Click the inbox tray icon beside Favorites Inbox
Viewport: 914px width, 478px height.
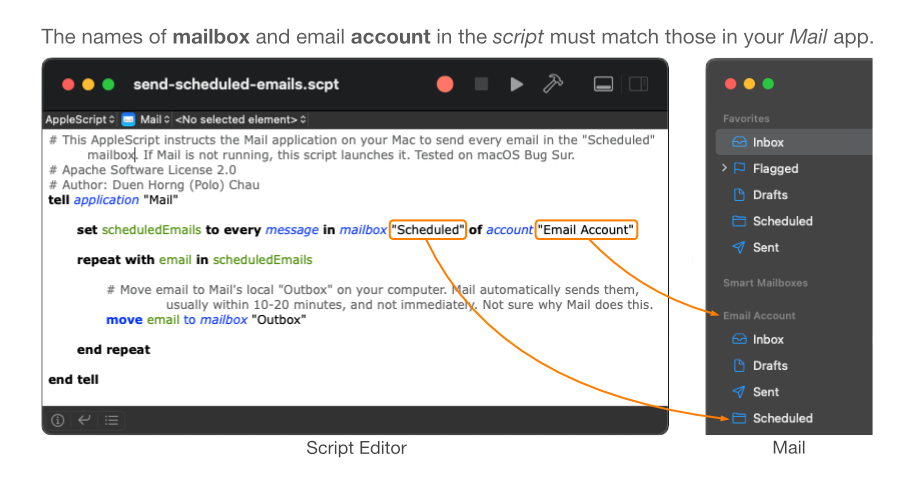click(739, 142)
